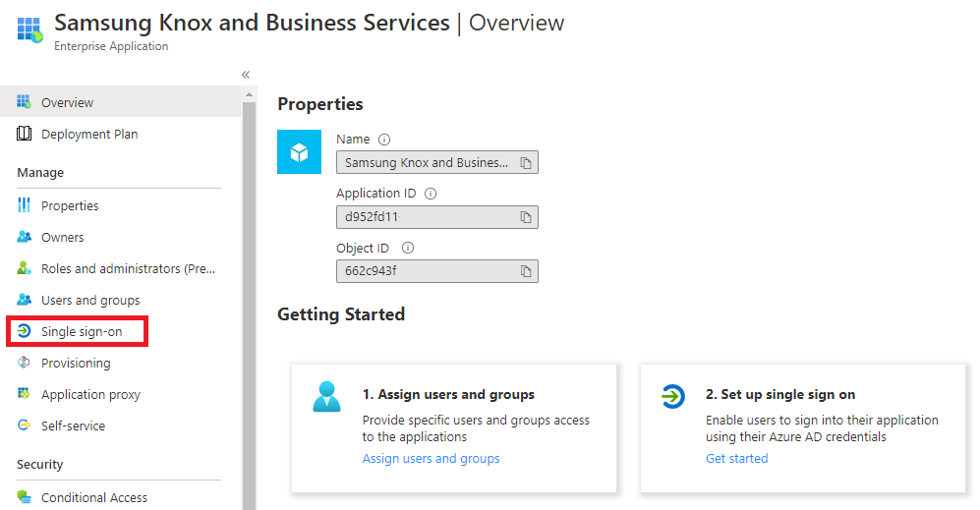This screenshot has width=980, height=510.
Task: Click the '1. Assign users and groups' heading
Action: coord(448,394)
